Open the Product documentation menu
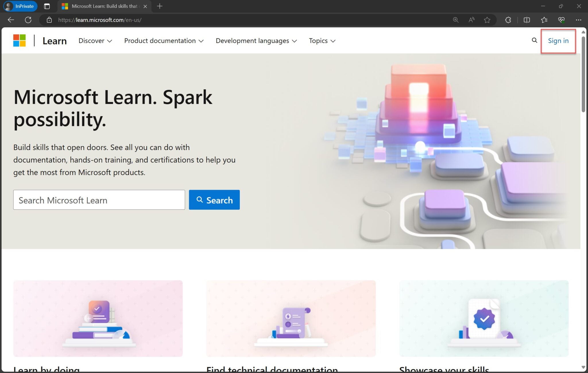Screen dimensions: 588x373 (x=164, y=41)
